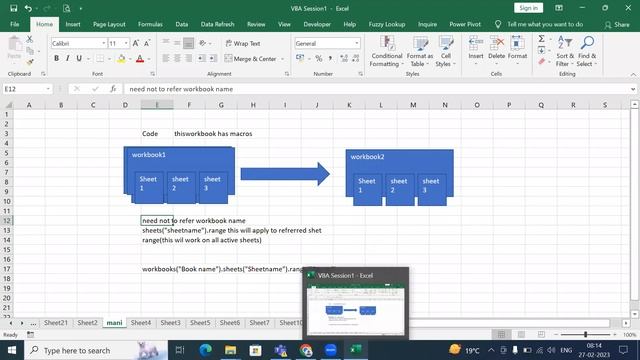Click the fill color yellow swatch

(121, 59)
